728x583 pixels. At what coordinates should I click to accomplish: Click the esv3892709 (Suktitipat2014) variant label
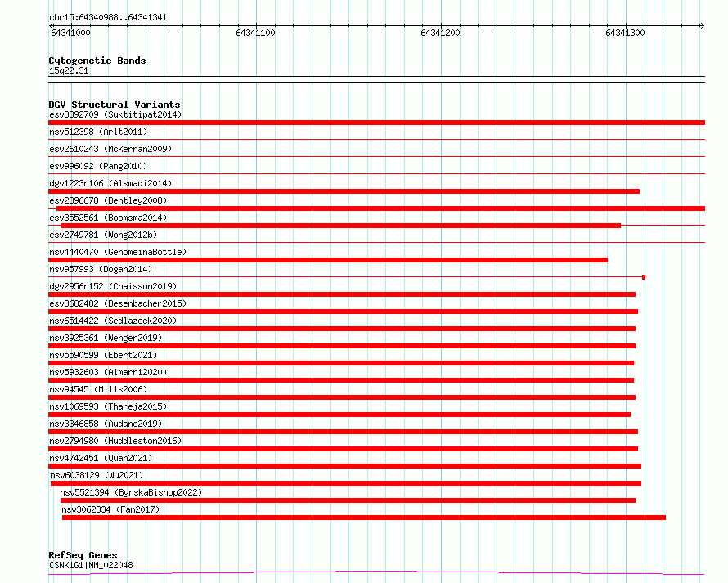[x=115, y=114]
